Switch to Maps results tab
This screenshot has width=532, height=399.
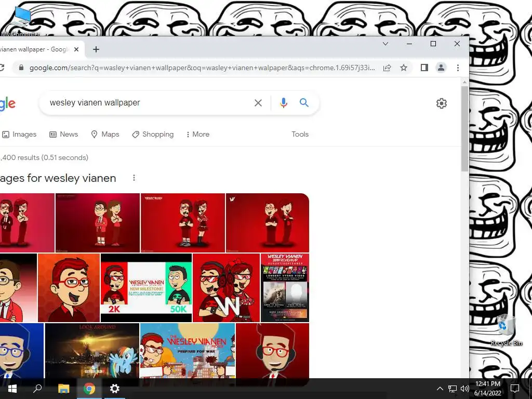(105, 135)
